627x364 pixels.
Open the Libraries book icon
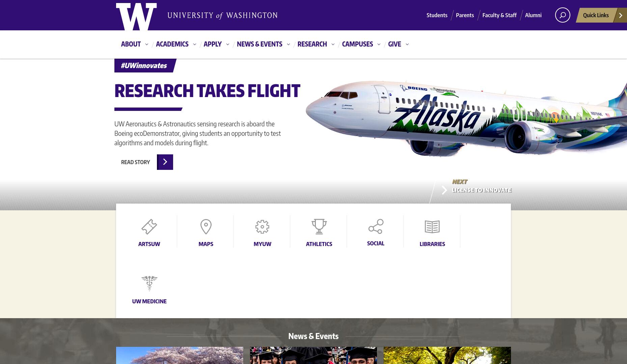pos(432,227)
